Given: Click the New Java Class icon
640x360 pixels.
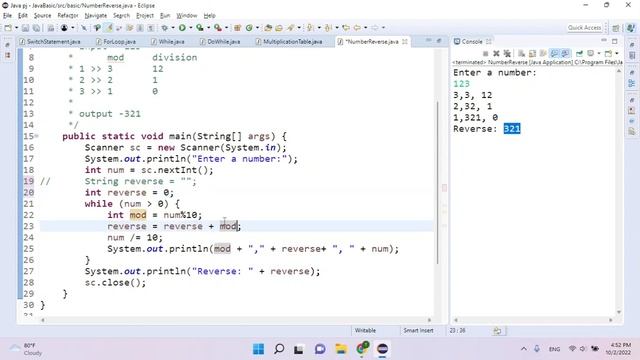Looking at the screenshot, I should coord(249,28).
